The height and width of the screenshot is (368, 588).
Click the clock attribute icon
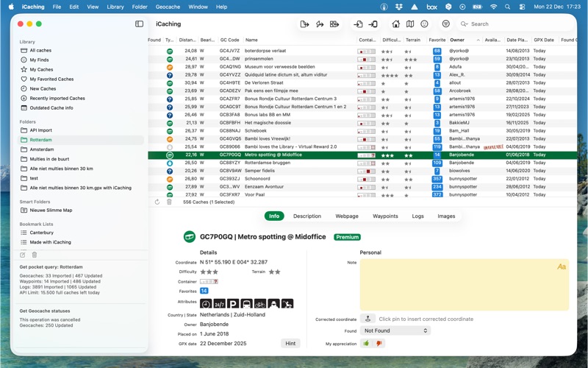click(206, 303)
